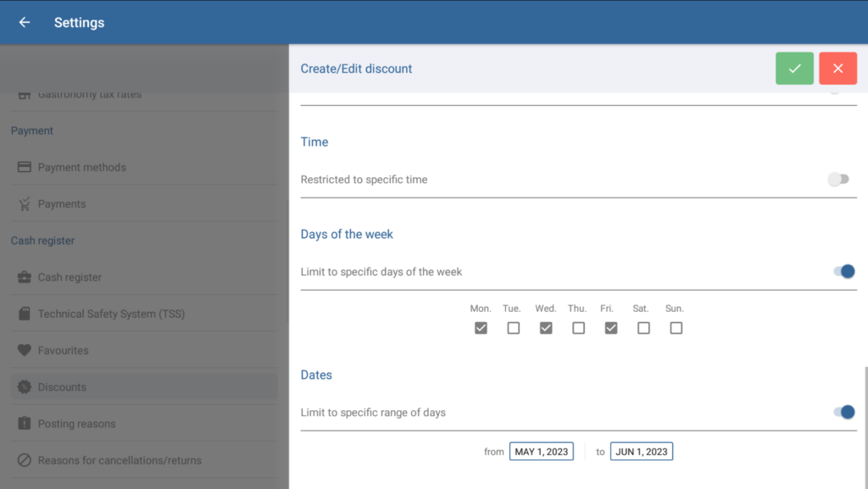
Task: Click the Posting reasons icon
Action: tap(25, 424)
